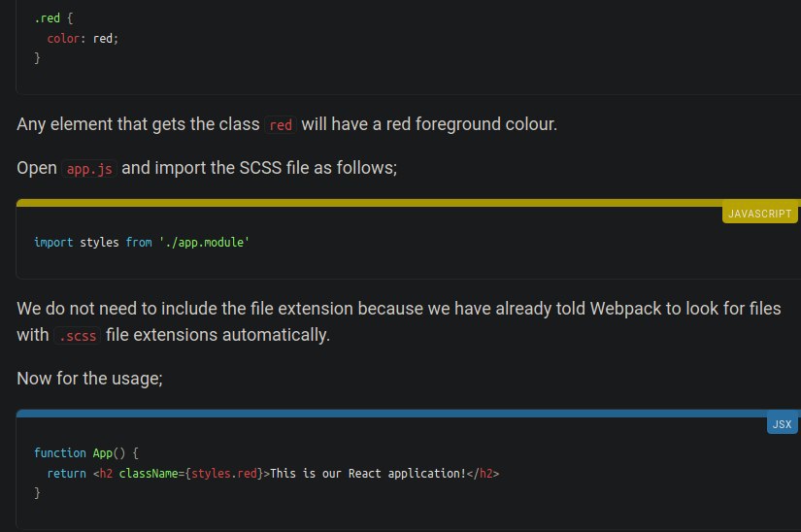The image size is (801, 532).
Task: Click the .scss inline code
Action: [x=78, y=336]
